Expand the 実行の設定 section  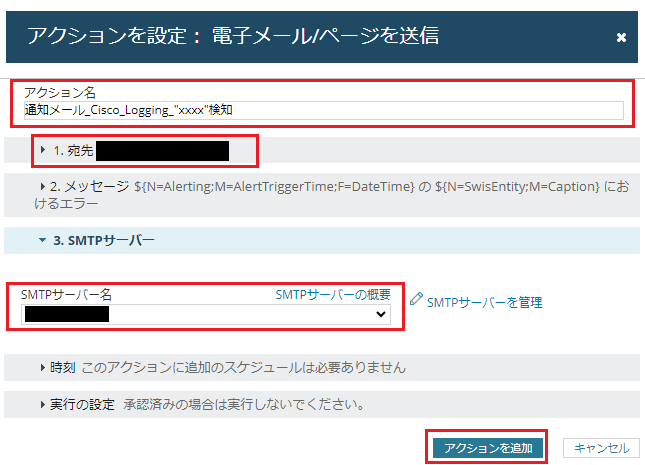pyautogui.click(x=322, y=405)
